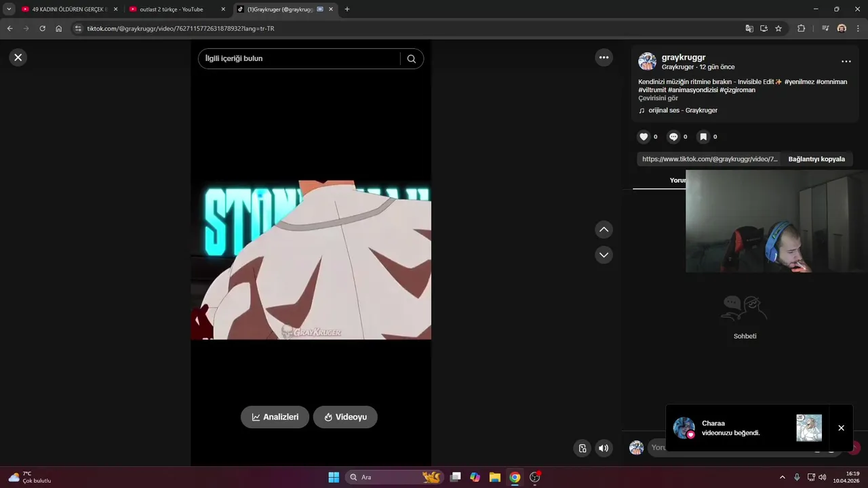The height and width of the screenshot is (488, 868).
Task: Launch Copilot from taskbar
Action: coord(475,477)
